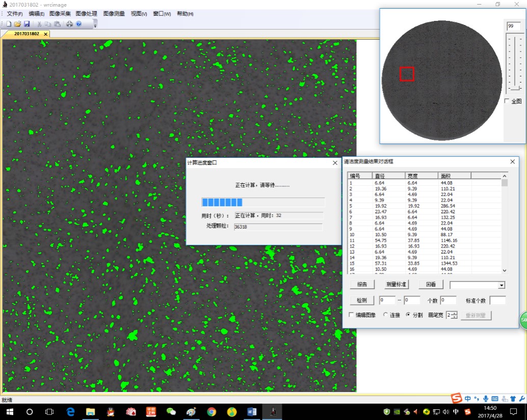Click the 标准个数 input field

pos(497,300)
